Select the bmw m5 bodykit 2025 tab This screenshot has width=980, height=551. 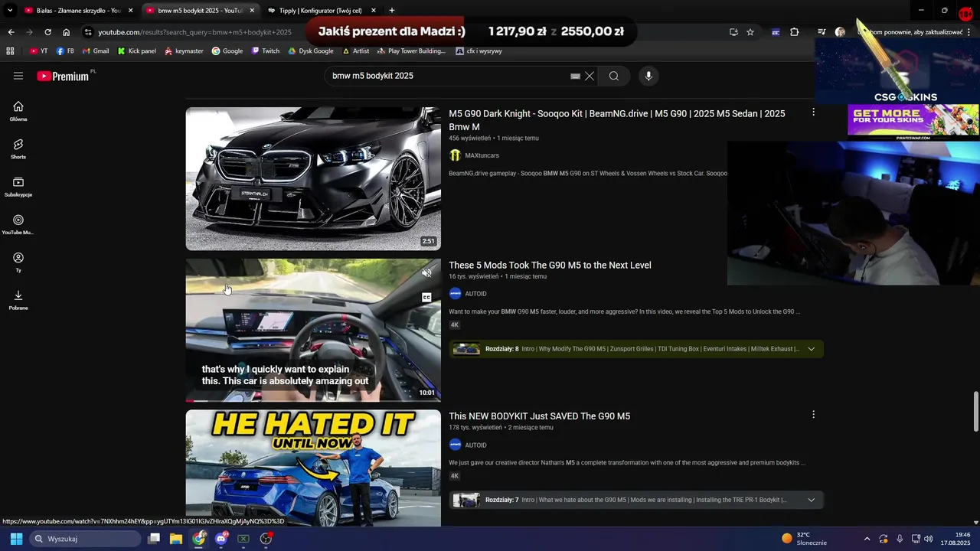[199, 11]
